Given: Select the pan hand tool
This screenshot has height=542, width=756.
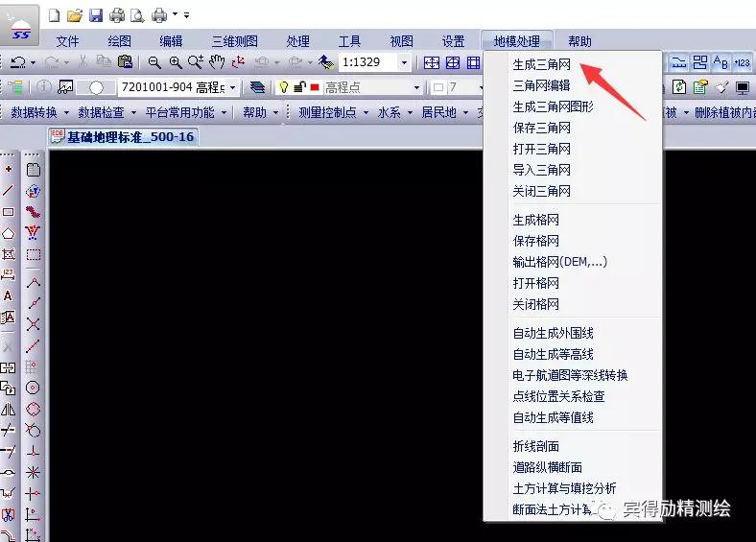Looking at the screenshot, I should [x=218, y=62].
